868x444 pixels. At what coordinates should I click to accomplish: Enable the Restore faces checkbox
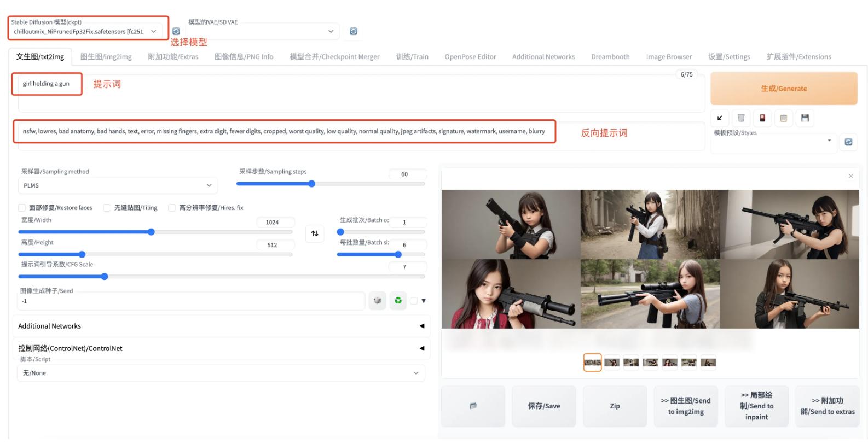22,208
